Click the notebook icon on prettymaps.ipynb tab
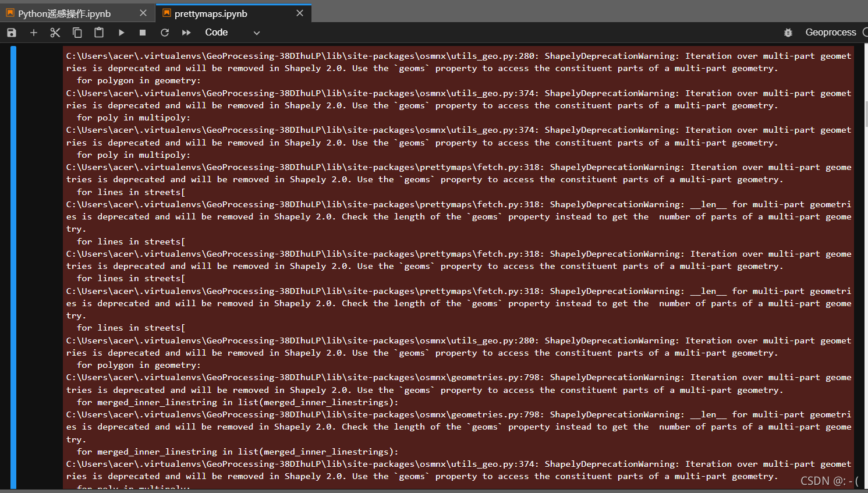This screenshot has height=493, width=868. (167, 13)
